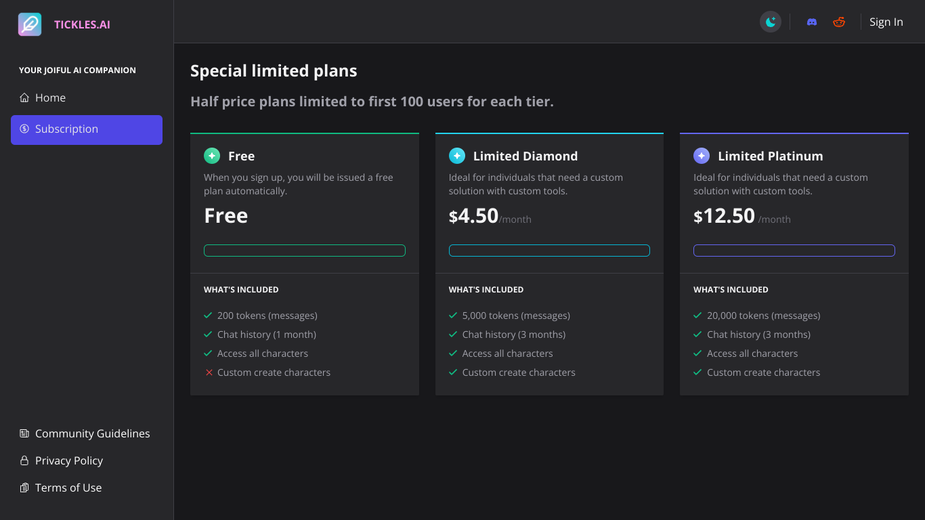This screenshot has width=925, height=520.
Task: Click the green star icon beside Free
Action: (212, 156)
